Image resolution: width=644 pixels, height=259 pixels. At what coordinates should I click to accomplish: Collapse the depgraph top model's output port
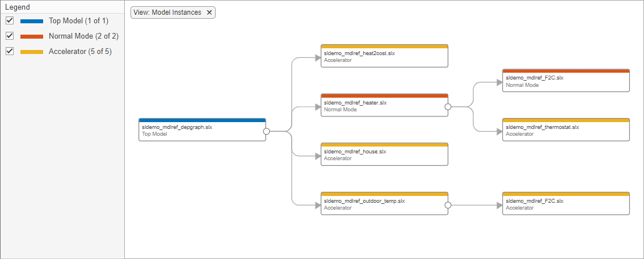(x=266, y=131)
